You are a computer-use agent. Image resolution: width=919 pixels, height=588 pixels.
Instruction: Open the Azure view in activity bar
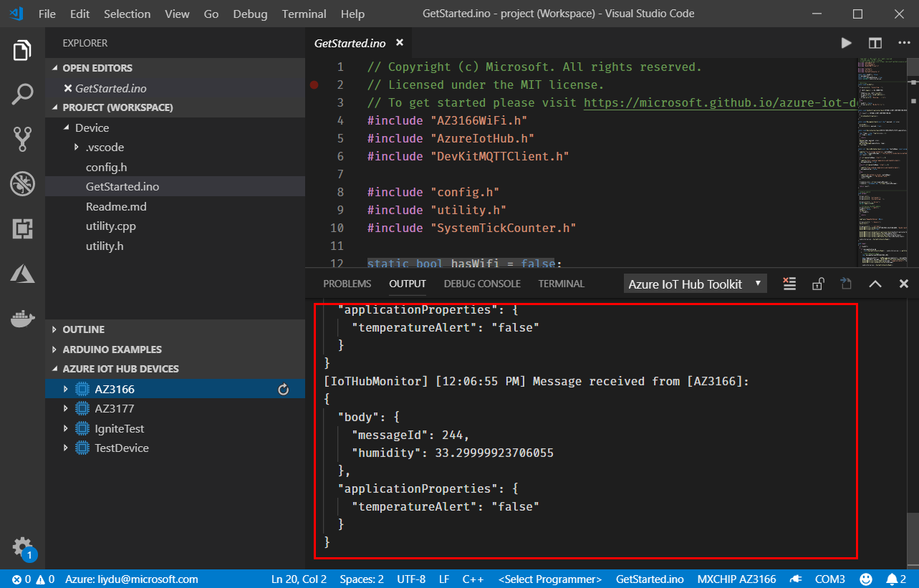tap(22, 273)
